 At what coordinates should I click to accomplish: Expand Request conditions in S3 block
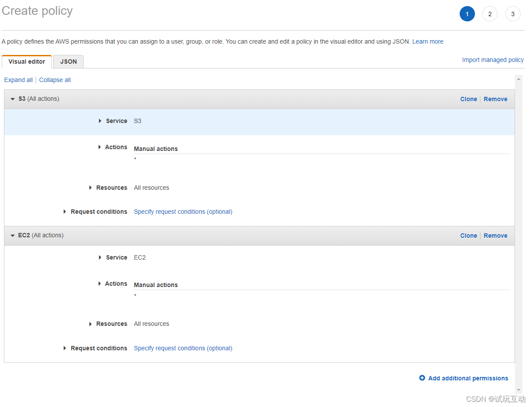(65, 212)
